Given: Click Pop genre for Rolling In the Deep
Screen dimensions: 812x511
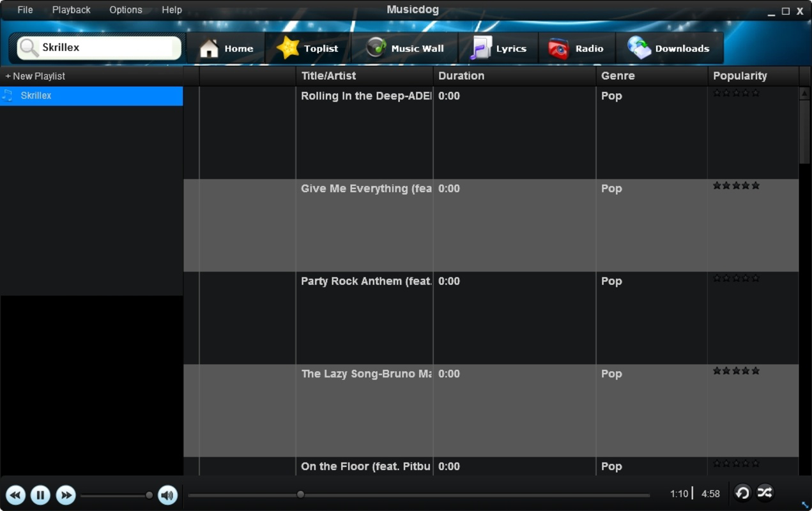Looking at the screenshot, I should coord(611,96).
